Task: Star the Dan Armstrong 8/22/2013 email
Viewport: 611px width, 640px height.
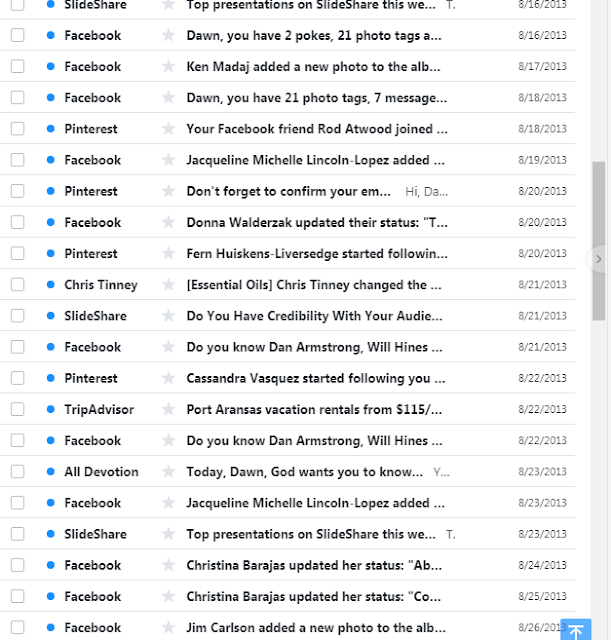Action: click(x=168, y=440)
